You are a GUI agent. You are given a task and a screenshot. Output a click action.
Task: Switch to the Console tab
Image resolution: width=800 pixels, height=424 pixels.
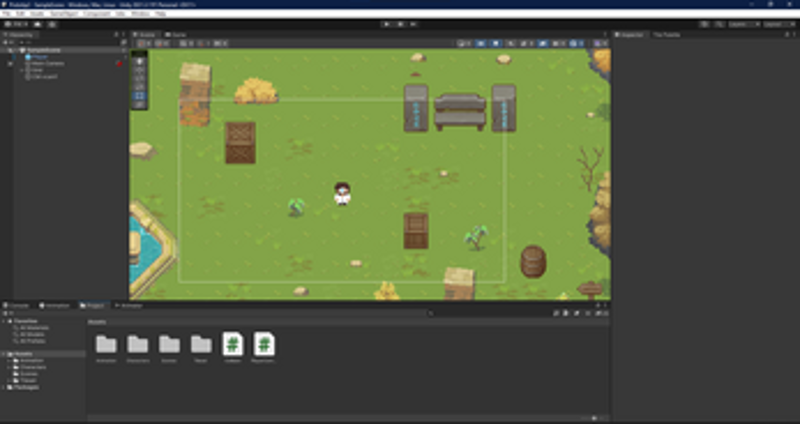[17, 305]
